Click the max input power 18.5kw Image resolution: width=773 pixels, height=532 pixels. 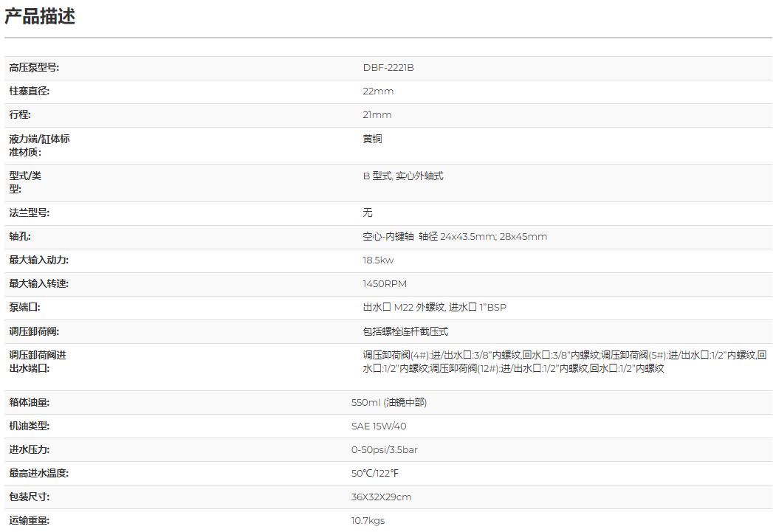[378, 260]
